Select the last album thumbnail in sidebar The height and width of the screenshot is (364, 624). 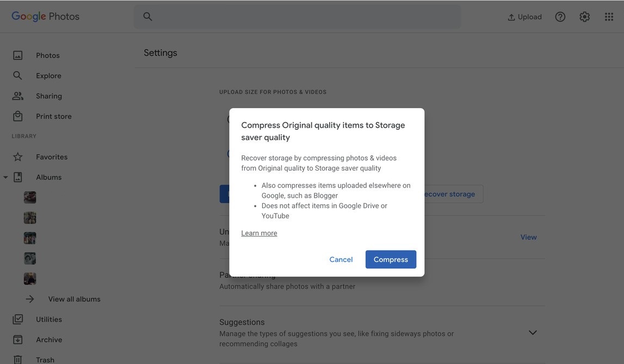tap(30, 279)
